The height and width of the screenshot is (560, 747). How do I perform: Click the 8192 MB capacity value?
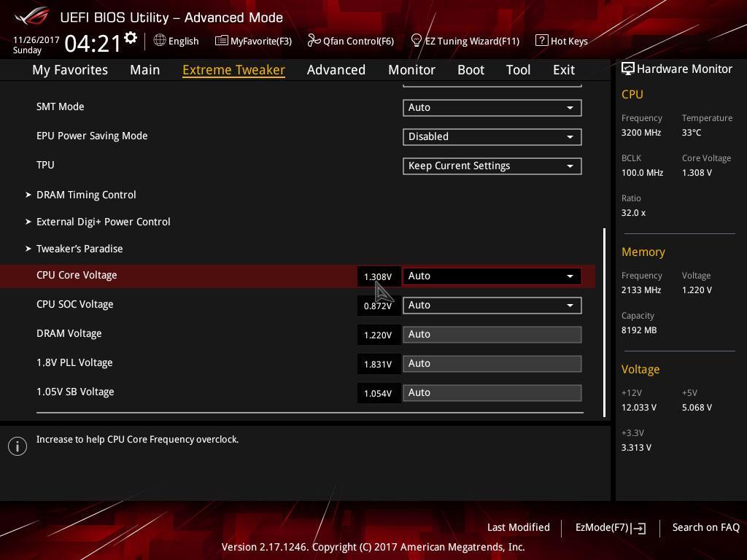pos(639,330)
